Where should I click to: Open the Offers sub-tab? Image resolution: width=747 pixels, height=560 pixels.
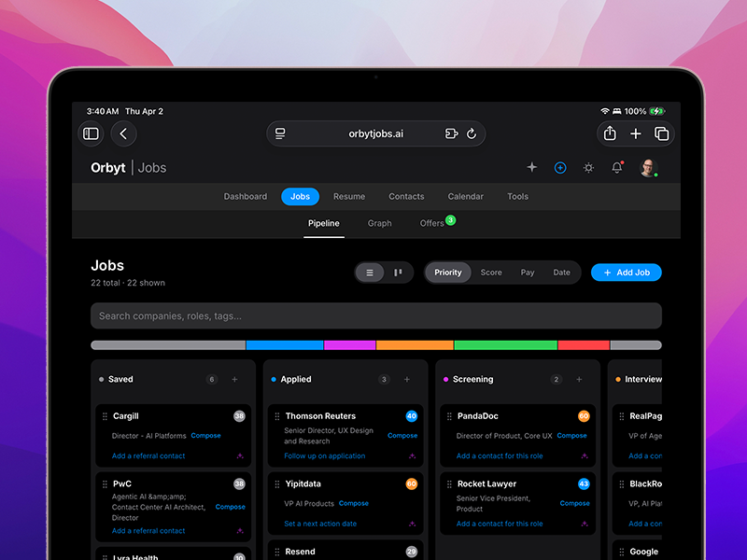432,223
